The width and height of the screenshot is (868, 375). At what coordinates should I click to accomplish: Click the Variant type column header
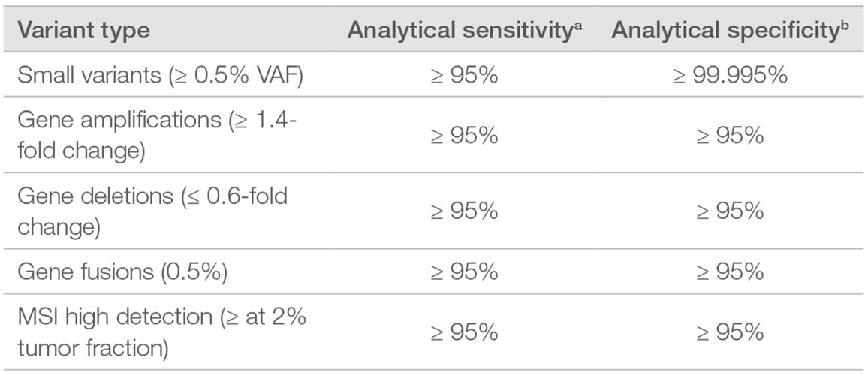(x=83, y=31)
